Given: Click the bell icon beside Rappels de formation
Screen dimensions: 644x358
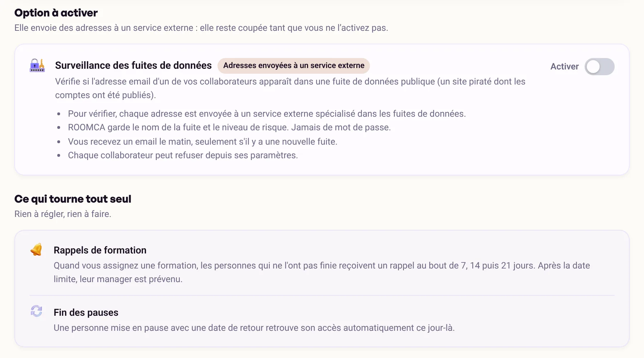Looking at the screenshot, I should [x=36, y=250].
